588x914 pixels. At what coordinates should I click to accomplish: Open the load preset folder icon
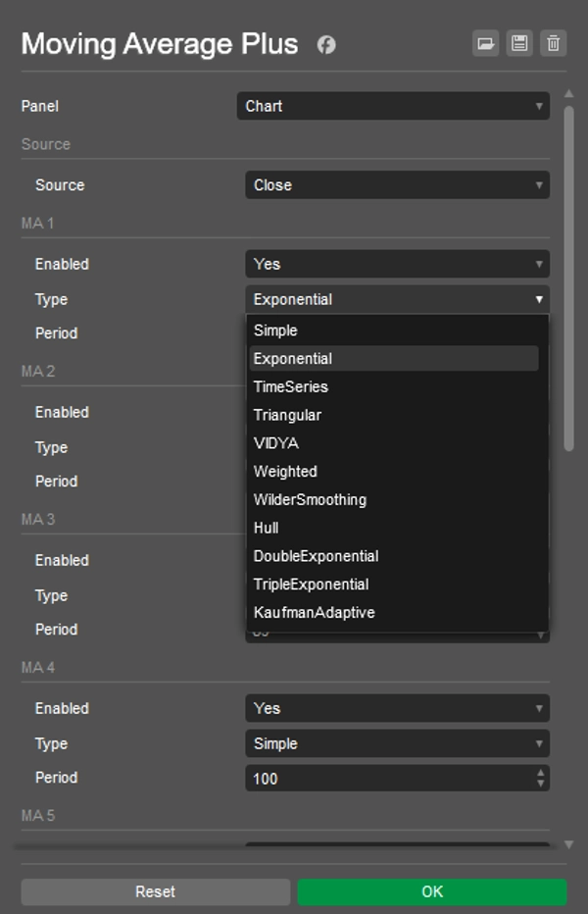pos(485,43)
